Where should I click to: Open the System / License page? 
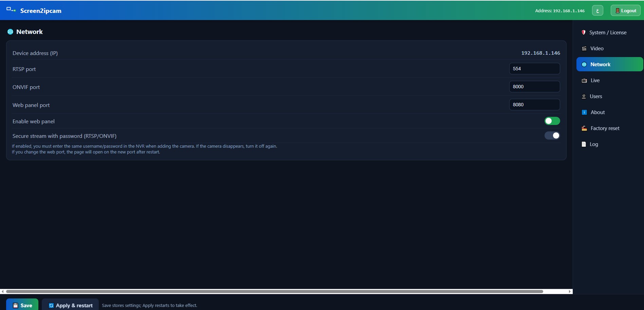[x=610, y=33]
